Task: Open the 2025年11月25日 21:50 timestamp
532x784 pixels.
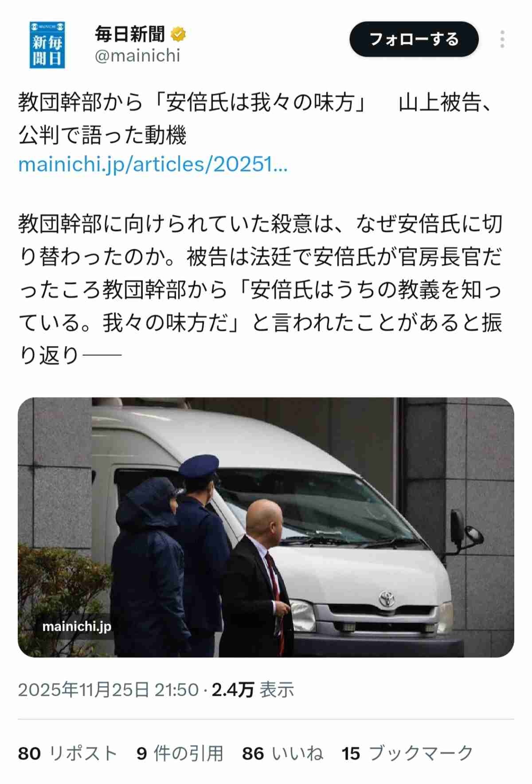Action: click(x=108, y=690)
